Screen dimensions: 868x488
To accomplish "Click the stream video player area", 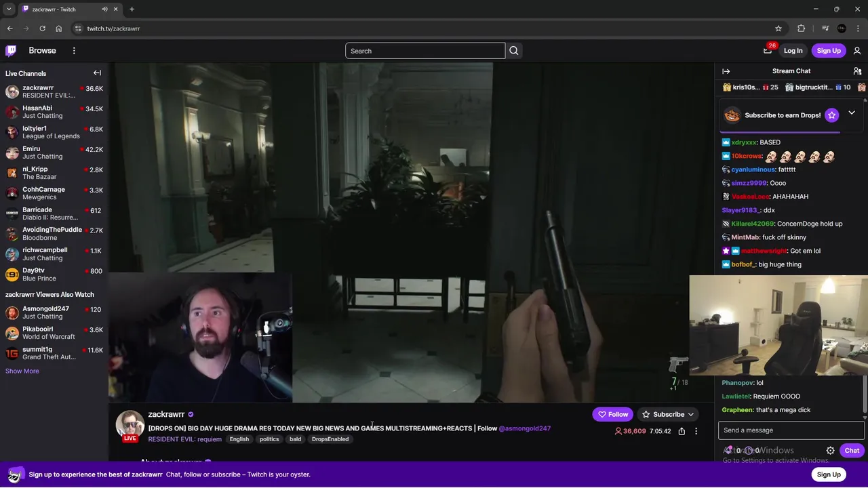I will [x=411, y=232].
